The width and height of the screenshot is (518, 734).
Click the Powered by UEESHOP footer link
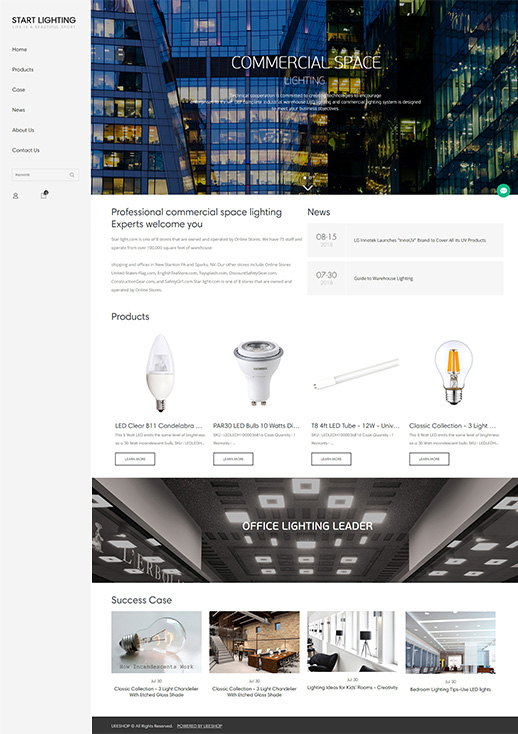(x=199, y=726)
